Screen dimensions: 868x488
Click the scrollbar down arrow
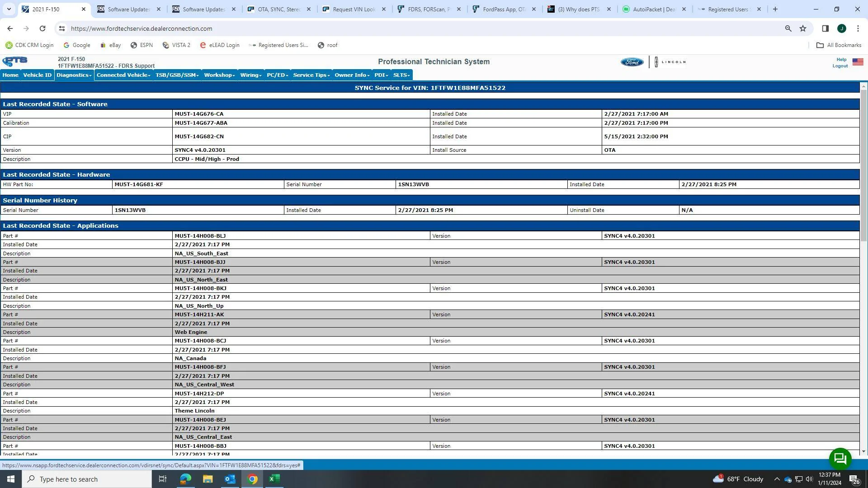coord(863,451)
